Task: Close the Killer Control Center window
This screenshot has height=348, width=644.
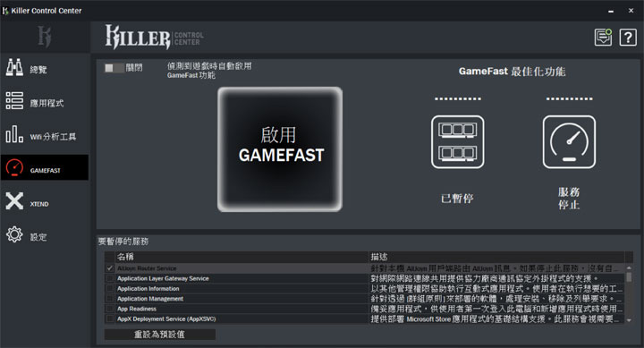Action: pos(631,11)
